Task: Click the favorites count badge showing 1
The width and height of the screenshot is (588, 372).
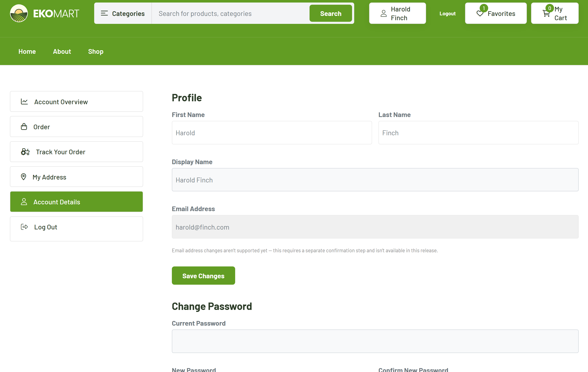Action: [x=484, y=8]
